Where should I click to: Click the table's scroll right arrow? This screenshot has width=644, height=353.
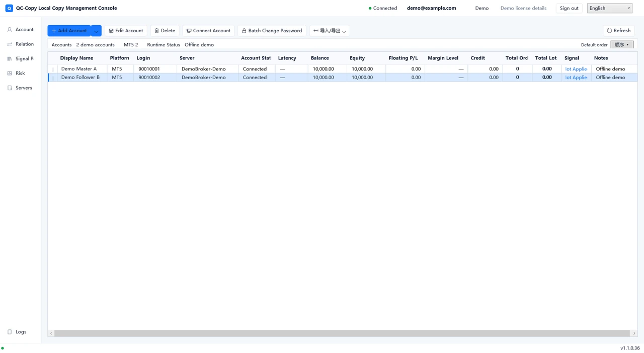(634, 333)
